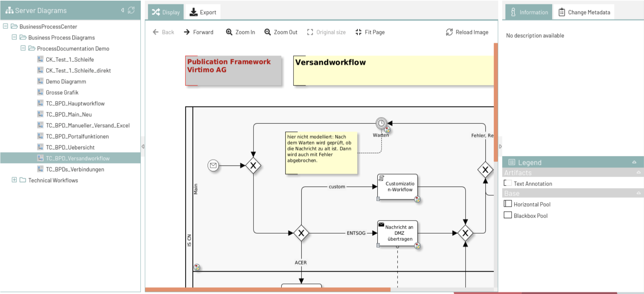Collapse the BusinessProcessCenter tree node

(6, 26)
